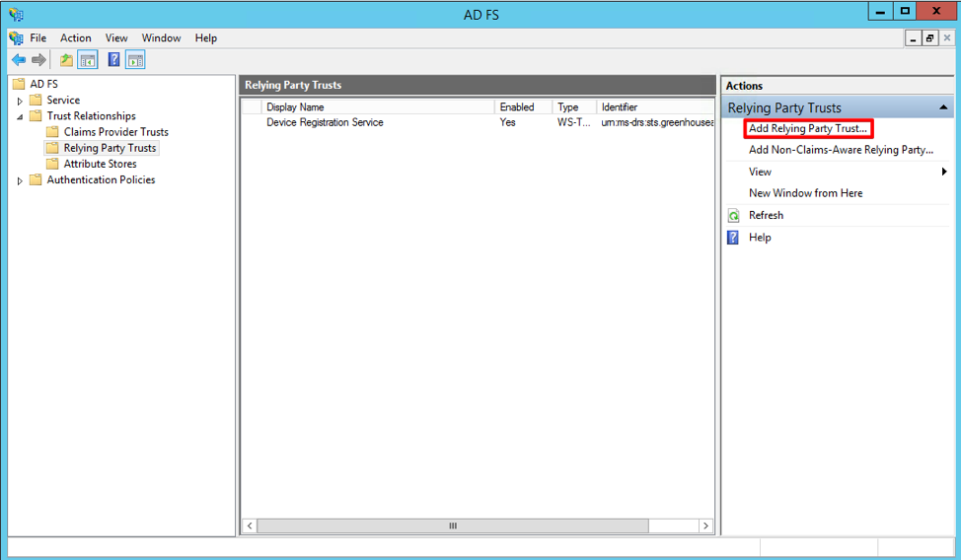The width and height of the screenshot is (961, 560).
Task: Click the green Refresh icon in Actions
Action: pyautogui.click(x=733, y=215)
